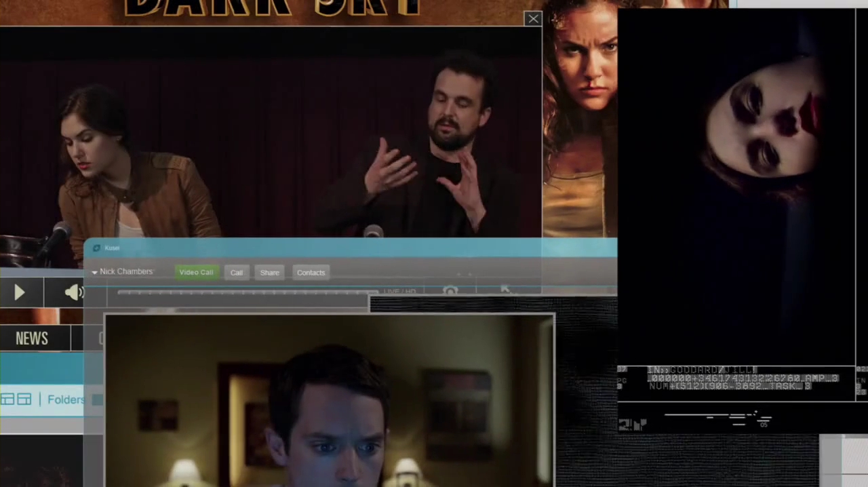Click the terminal line starting with NUM

pos(730,386)
